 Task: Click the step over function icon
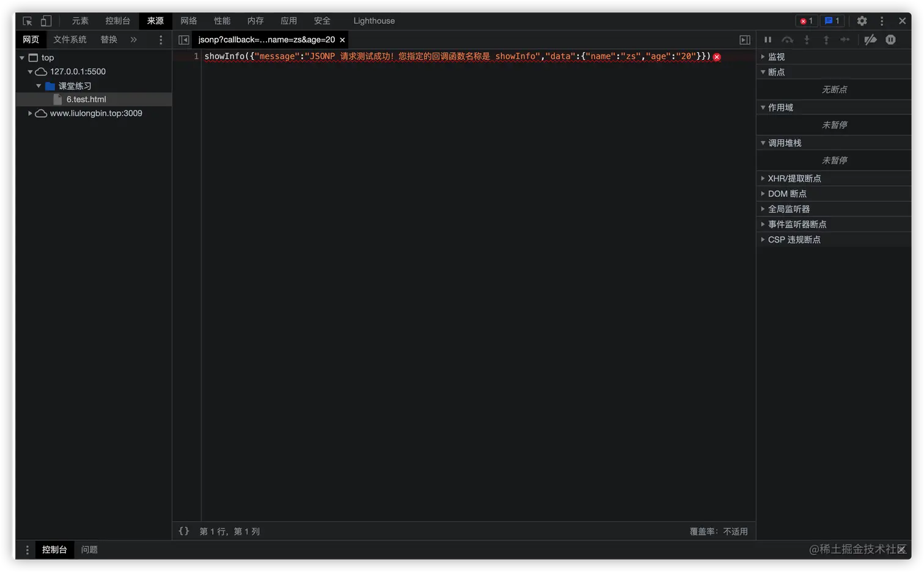(787, 40)
